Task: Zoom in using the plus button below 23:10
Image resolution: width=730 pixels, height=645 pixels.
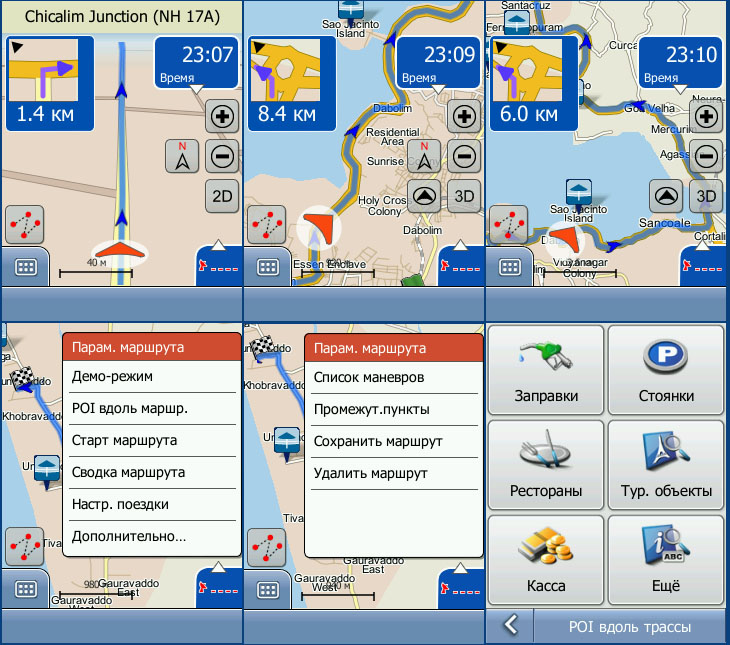Action: pyautogui.click(x=707, y=117)
